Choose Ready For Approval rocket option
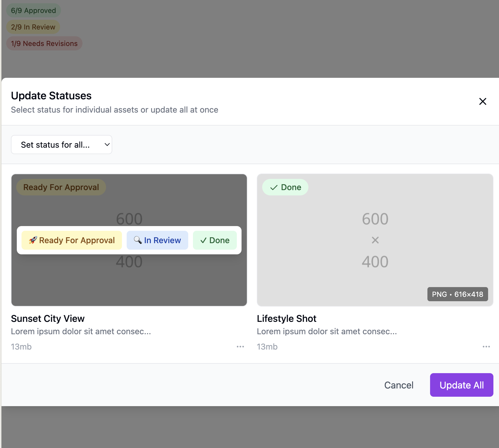The image size is (499, 448). tap(72, 240)
